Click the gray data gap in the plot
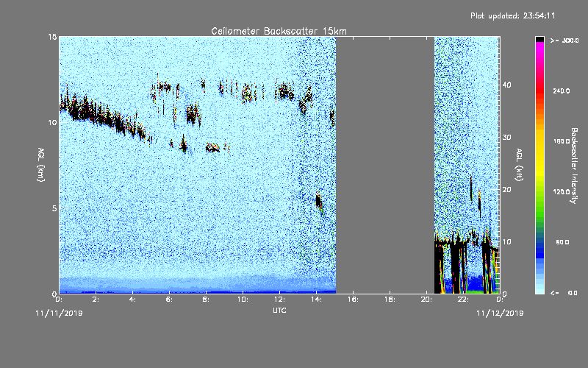 coord(385,165)
